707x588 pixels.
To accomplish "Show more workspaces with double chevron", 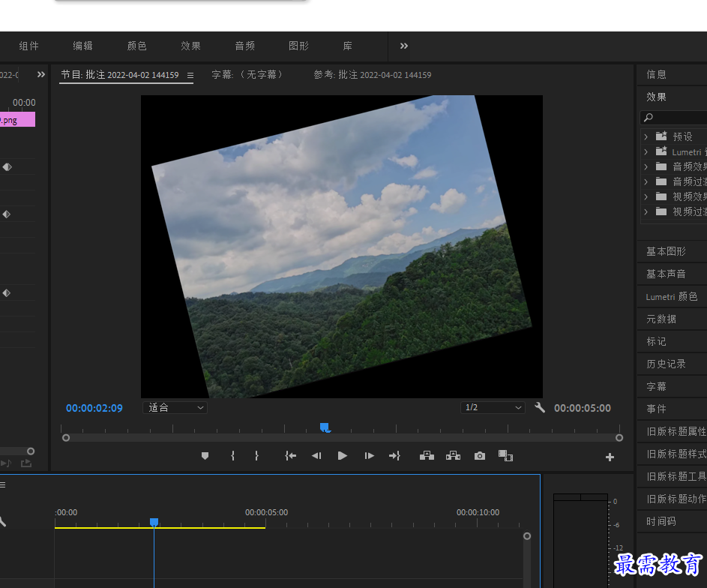I will 404,46.
